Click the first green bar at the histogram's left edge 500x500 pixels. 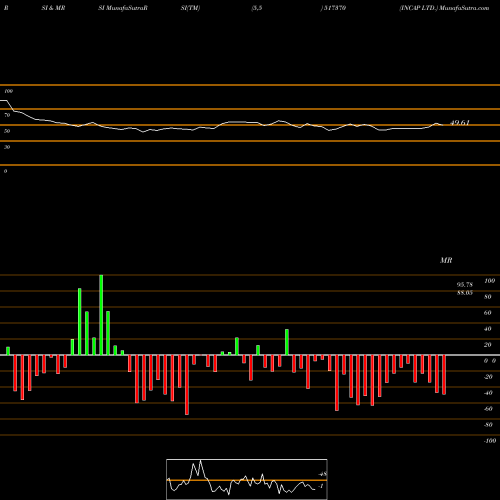[x=8, y=351]
